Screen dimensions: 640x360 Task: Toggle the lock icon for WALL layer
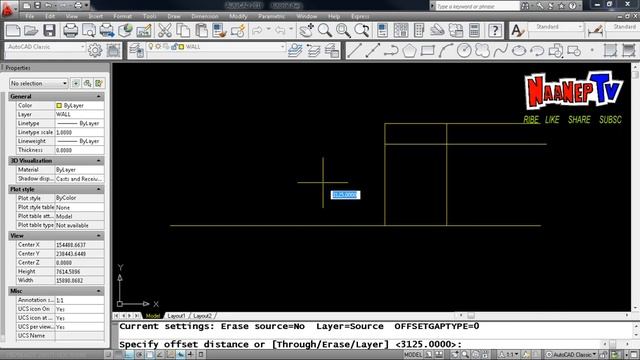(x=174, y=47)
